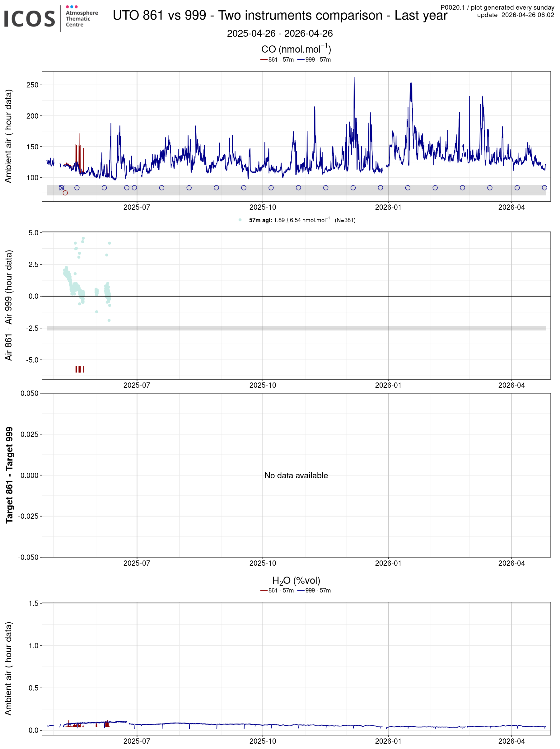Select the red 861 - 57m CO legend entry
The height and width of the screenshot is (749, 560).
277,60
